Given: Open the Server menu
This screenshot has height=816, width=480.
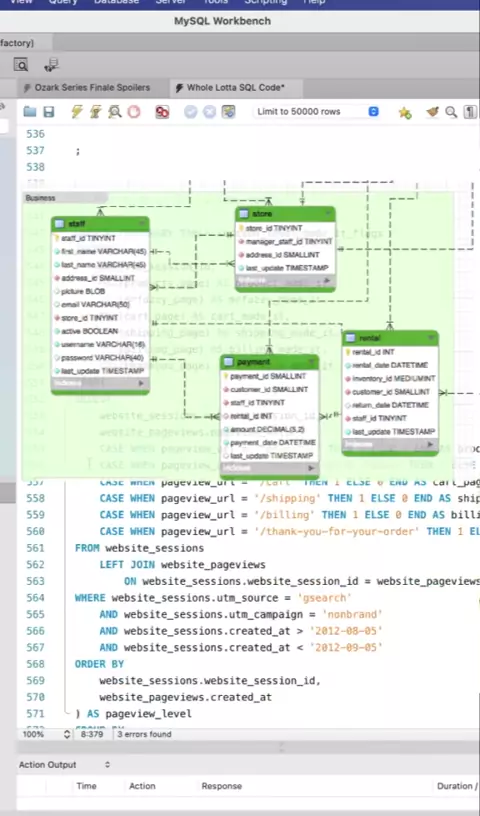Looking at the screenshot, I should [x=170, y=2].
